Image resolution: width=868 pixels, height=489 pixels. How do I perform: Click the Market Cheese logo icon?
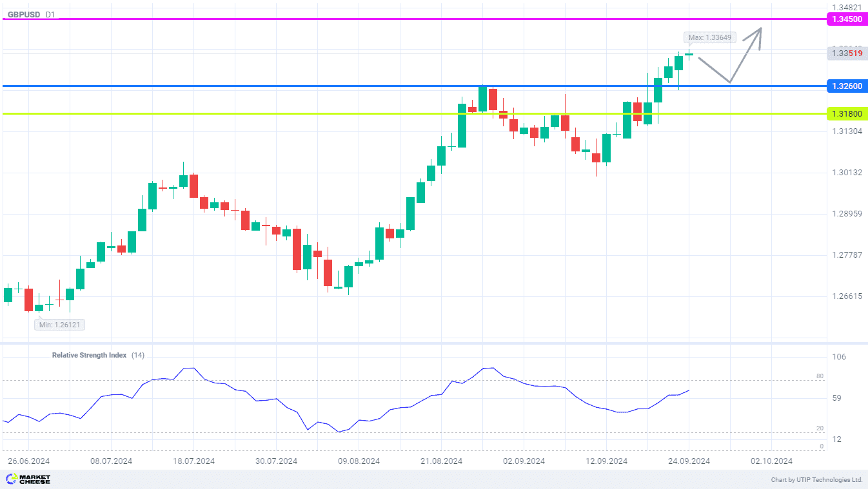(x=11, y=479)
